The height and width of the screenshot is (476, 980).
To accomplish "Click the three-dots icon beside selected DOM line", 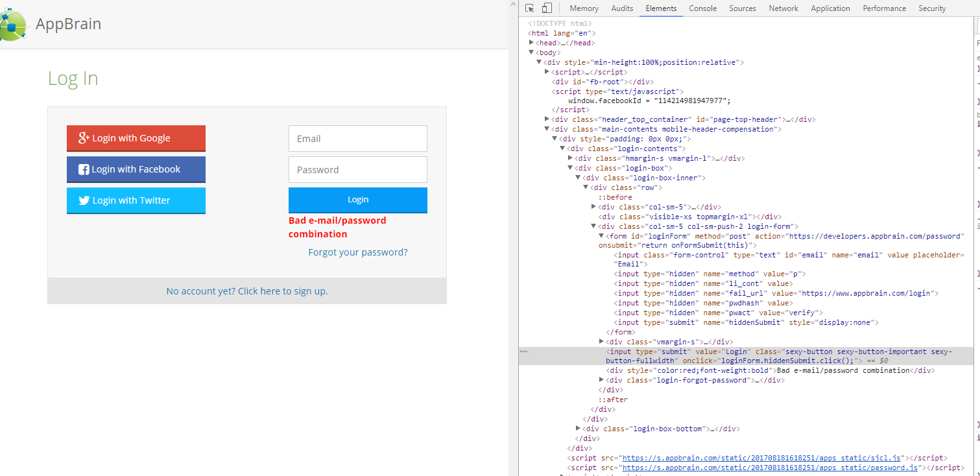I will 524,351.
